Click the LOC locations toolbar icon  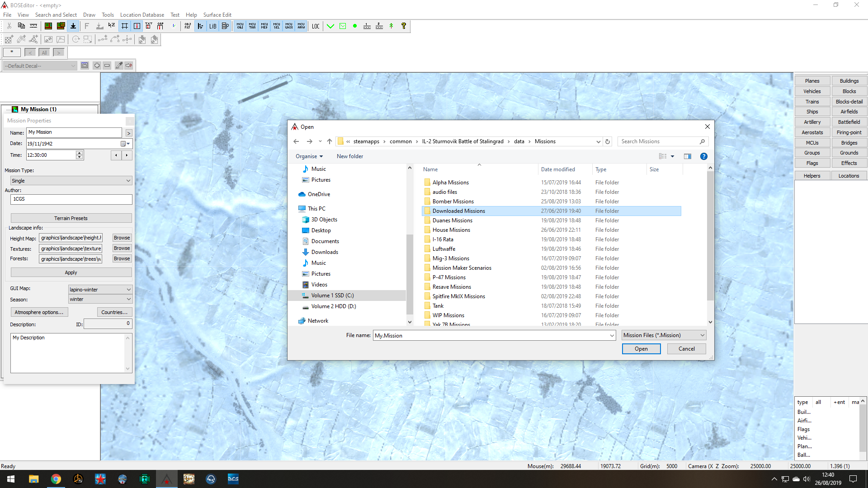click(x=316, y=26)
